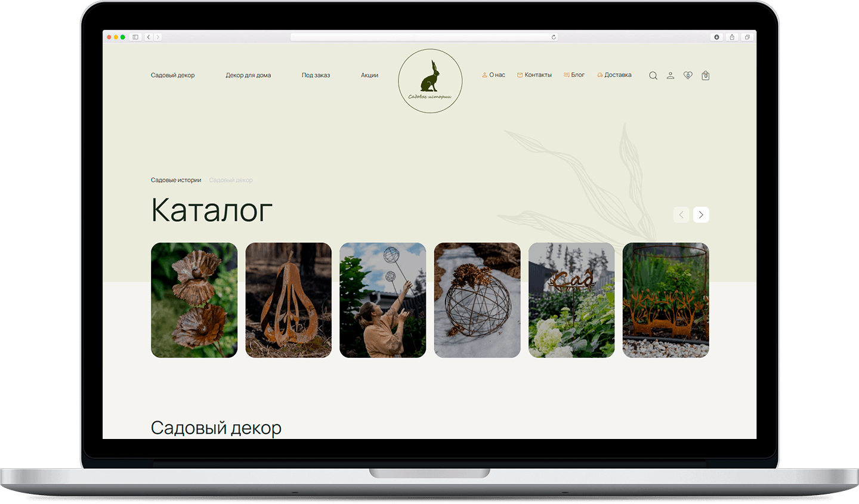The height and width of the screenshot is (504, 859).
Task: Open the shopping bag cart icon
Action: coord(705,75)
